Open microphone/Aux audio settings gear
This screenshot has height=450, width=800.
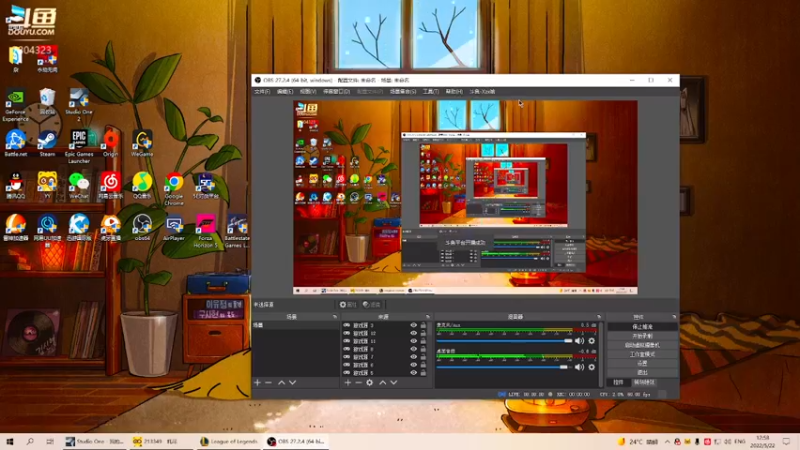(x=591, y=341)
